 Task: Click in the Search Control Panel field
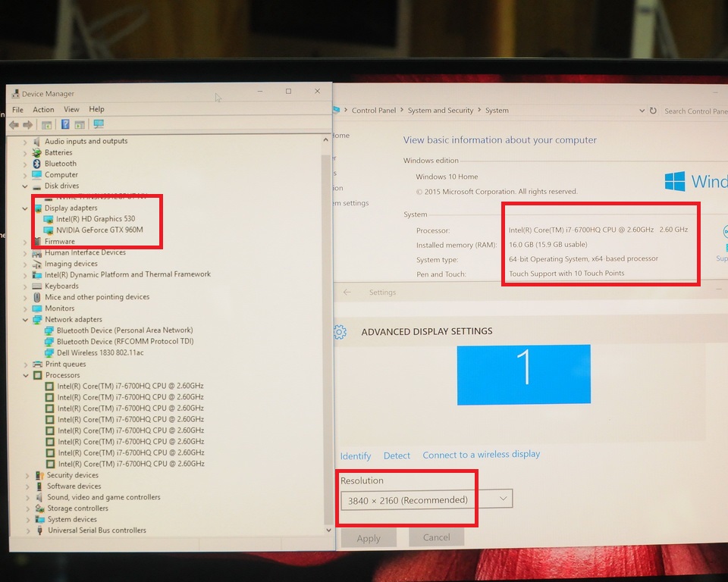[x=695, y=111]
